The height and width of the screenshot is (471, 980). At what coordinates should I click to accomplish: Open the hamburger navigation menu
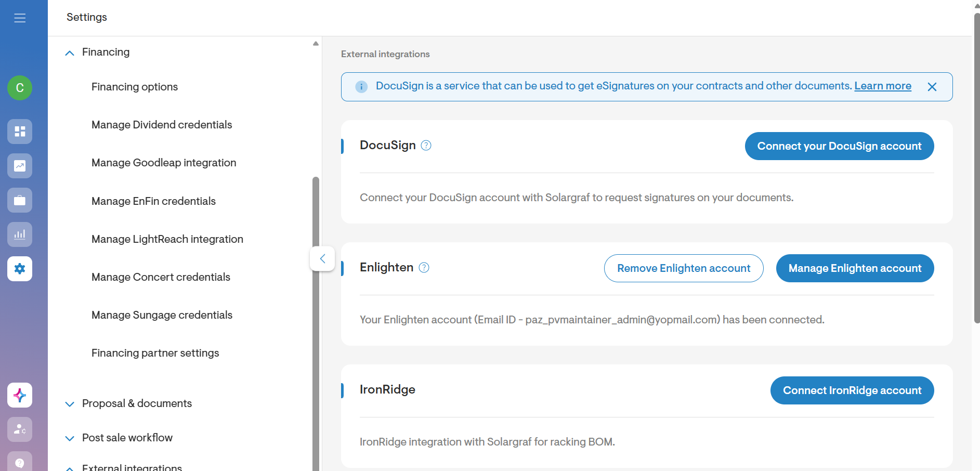(20, 18)
